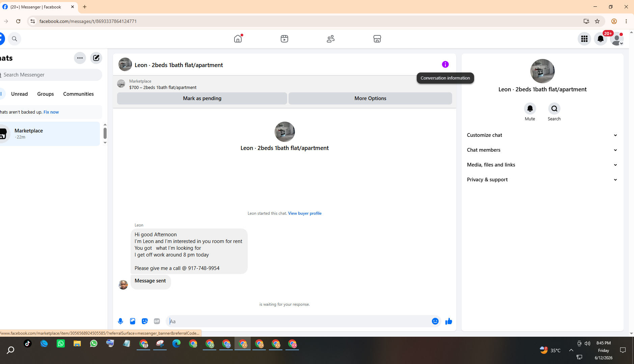Image resolution: width=634 pixels, height=364 pixels.
Task: Open TikTok from the taskbar
Action: click(28, 344)
